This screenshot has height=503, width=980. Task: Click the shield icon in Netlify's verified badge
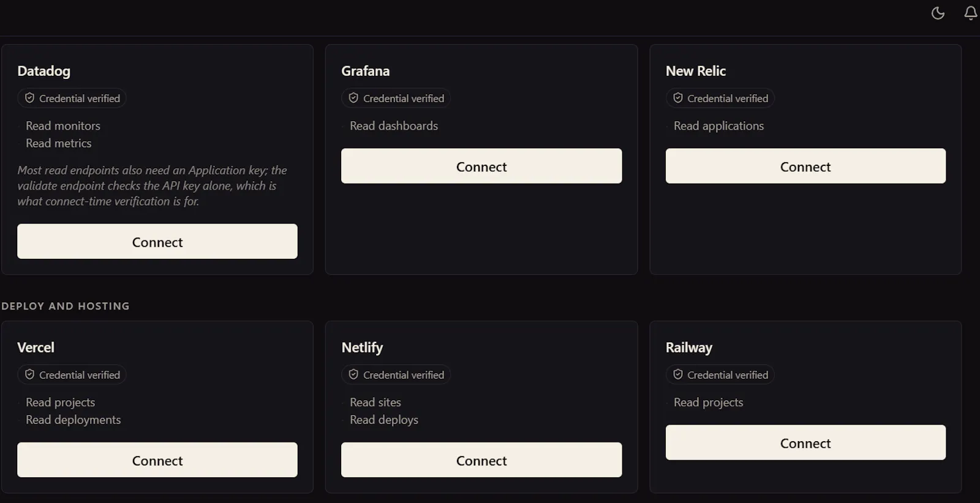[353, 374]
